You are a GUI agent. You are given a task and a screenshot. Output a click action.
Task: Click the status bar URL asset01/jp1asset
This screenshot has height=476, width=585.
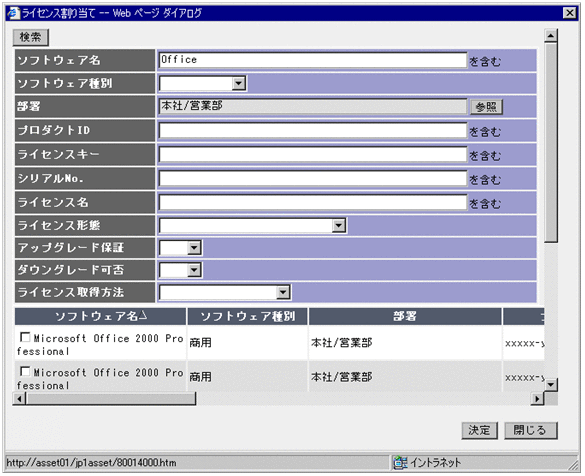click(91, 463)
